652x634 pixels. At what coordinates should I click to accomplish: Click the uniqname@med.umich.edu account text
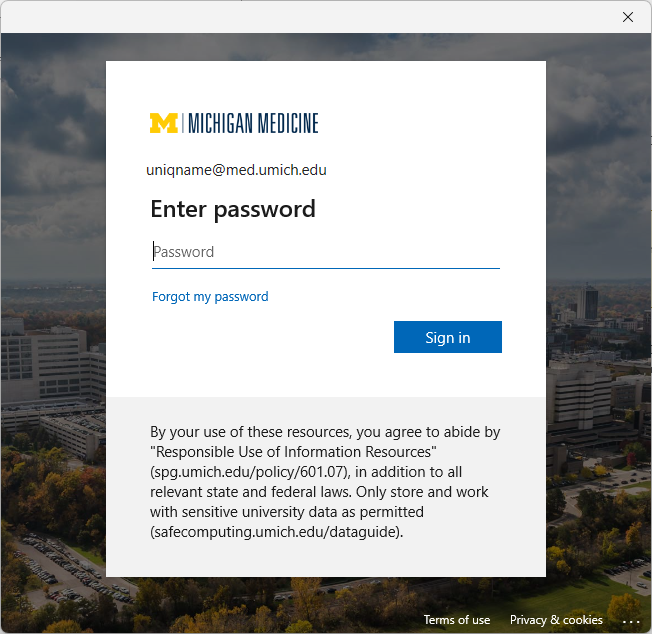click(x=236, y=170)
